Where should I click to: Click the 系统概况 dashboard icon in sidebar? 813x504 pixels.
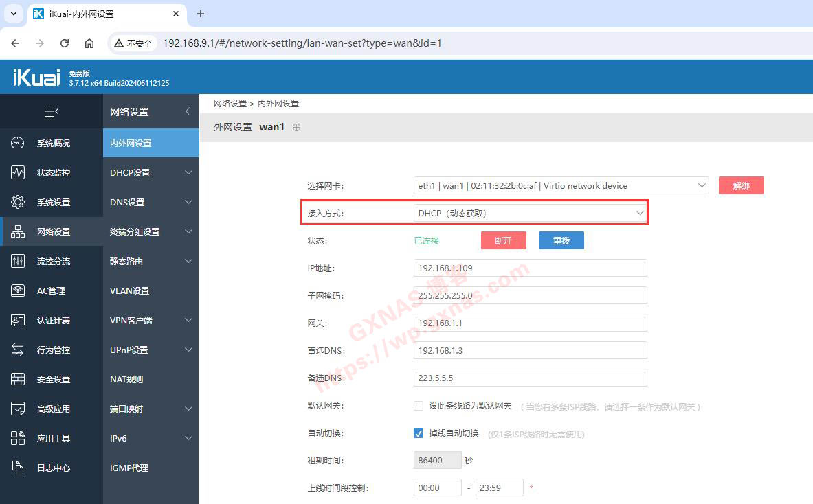click(x=18, y=143)
